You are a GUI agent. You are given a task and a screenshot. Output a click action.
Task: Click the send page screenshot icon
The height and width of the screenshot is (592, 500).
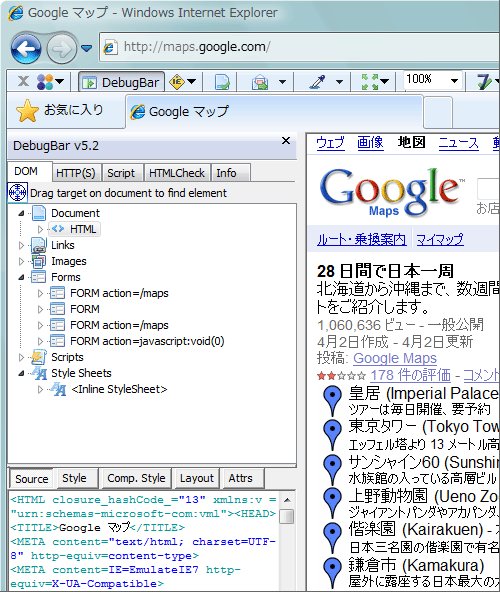point(260,82)
